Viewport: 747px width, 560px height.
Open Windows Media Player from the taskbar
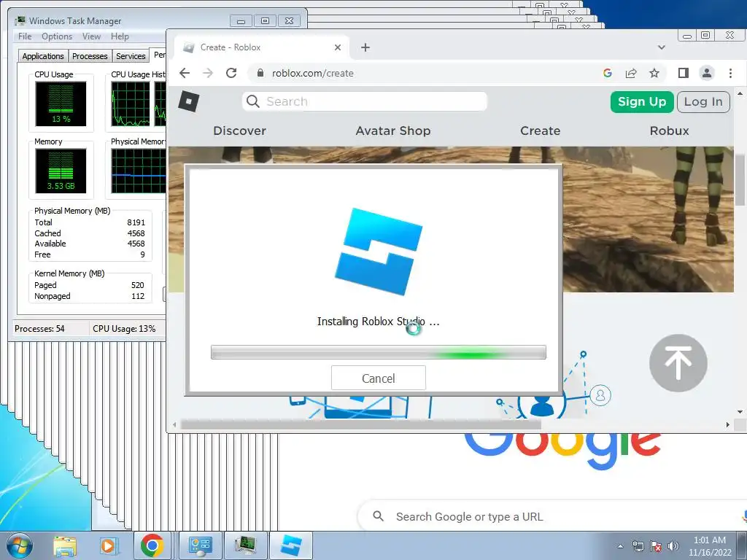[108, 545]
